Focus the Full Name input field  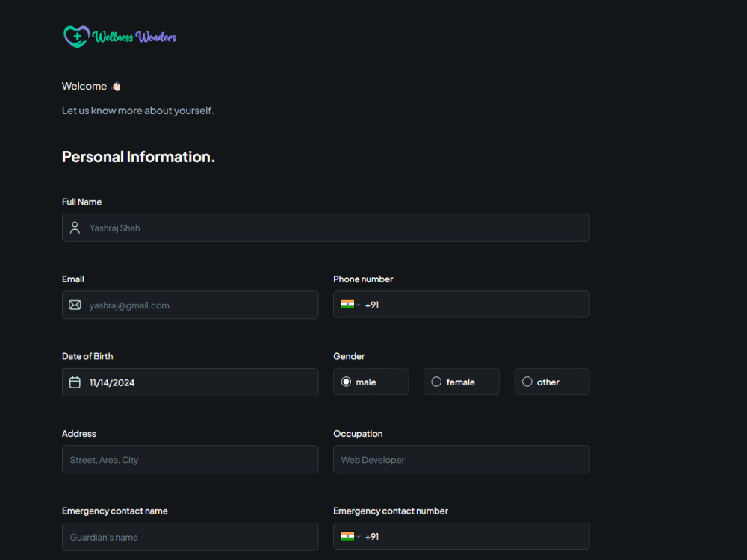point(326,228)
